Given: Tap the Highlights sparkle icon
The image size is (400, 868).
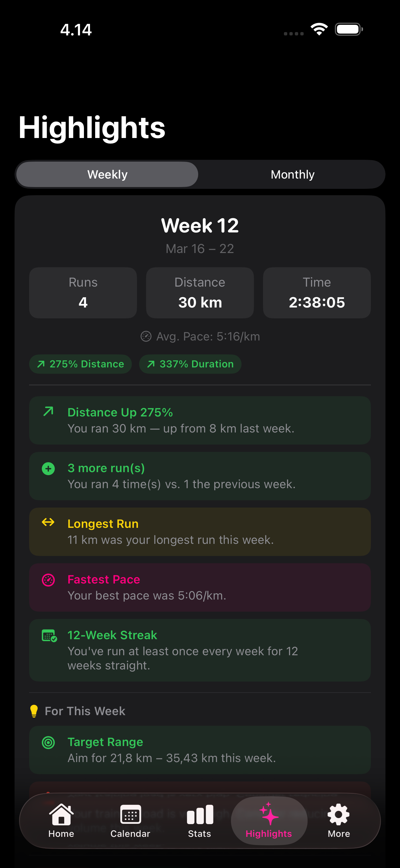Looking at the screenshot, I should click(x=269, y=814).
